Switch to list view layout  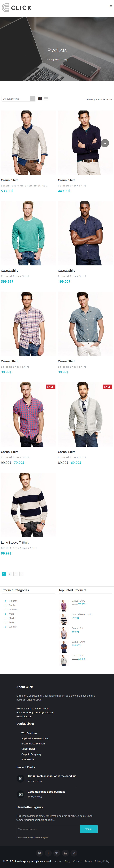click(x=46, y=99)
